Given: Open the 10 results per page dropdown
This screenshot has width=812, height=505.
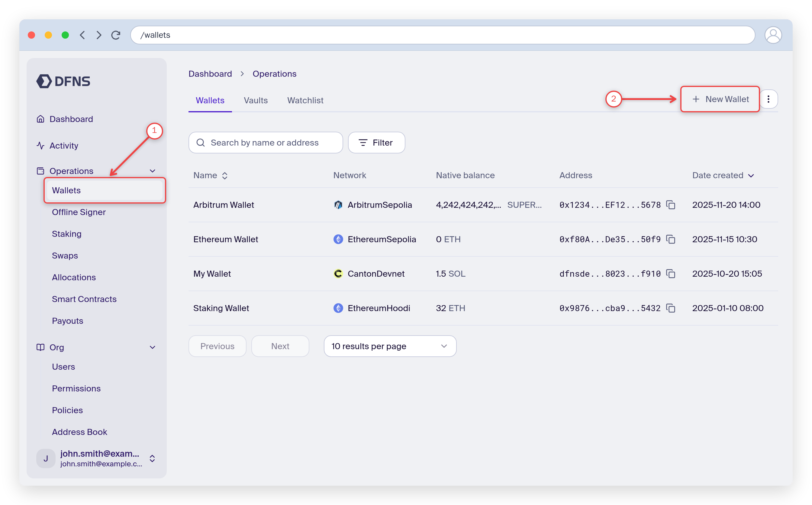Looking at the screenshot, I should [x=390, y=346].
